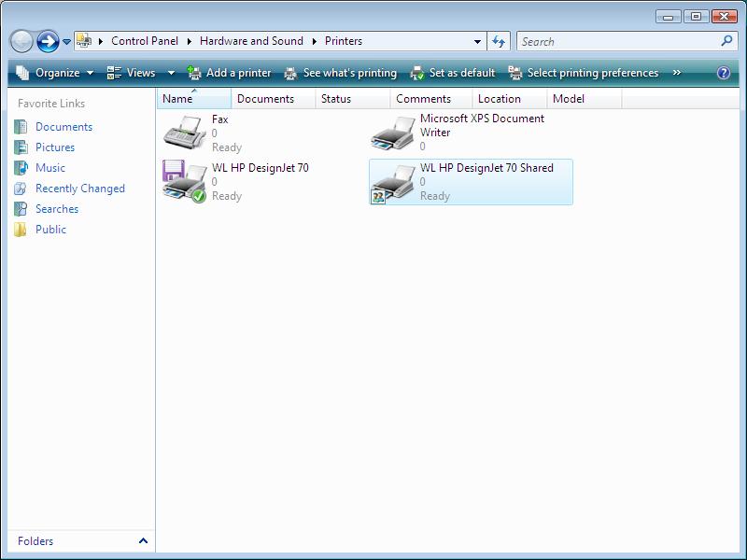Expand the arrow after Control Panel breadcrumb
Viewport: 747px width, 560px height.
pyautogui.click(x=190, y=41)
